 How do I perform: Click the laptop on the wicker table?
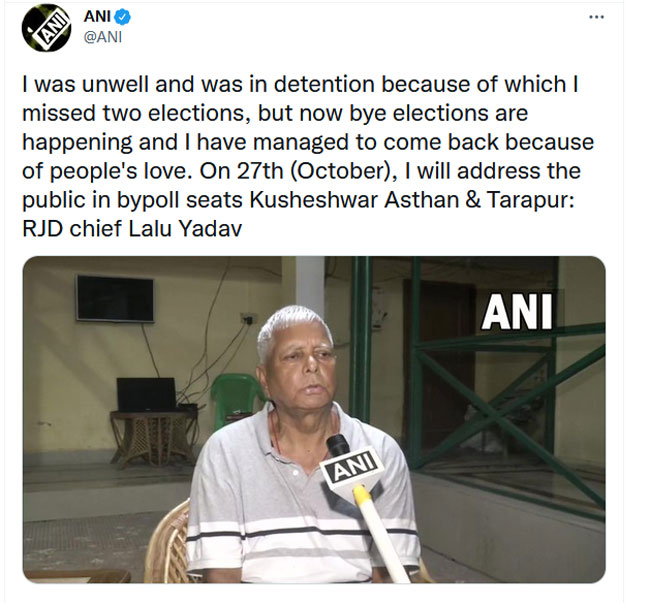(x=147, y=395)
